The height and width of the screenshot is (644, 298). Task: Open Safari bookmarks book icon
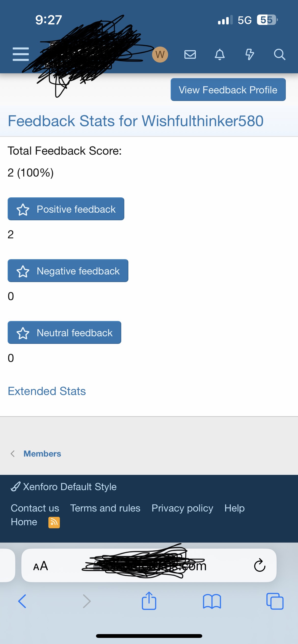(x=212, y=601)
